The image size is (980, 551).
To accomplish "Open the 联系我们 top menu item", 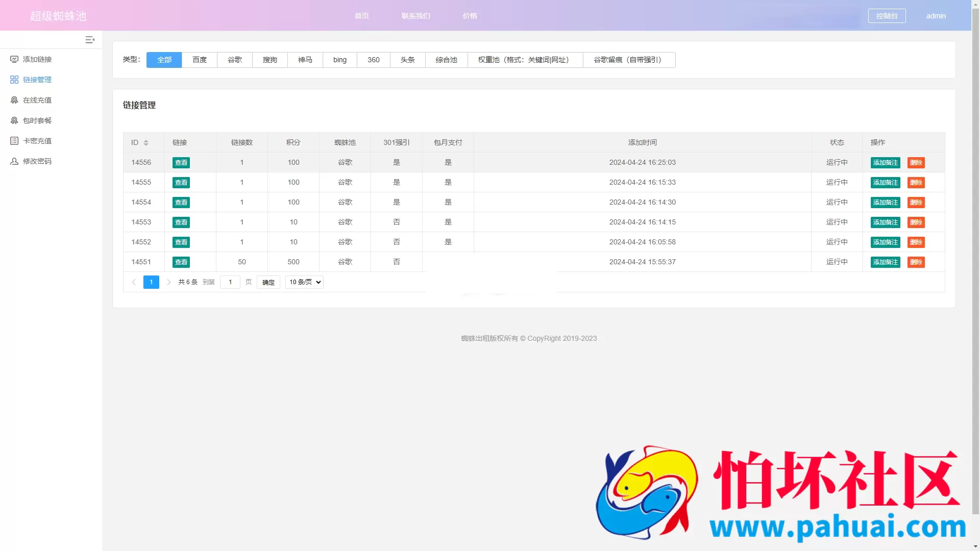I will coord(416,16).
